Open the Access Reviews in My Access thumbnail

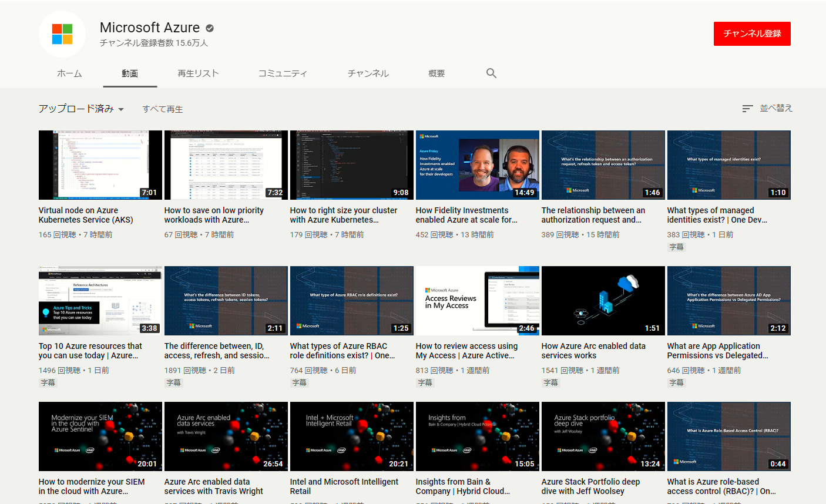(478, 301)
